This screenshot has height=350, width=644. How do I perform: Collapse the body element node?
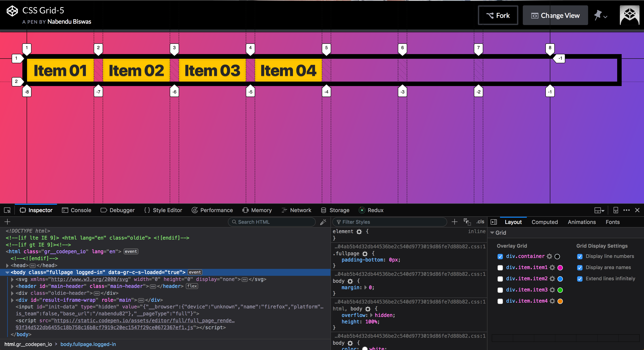point(7,272)
